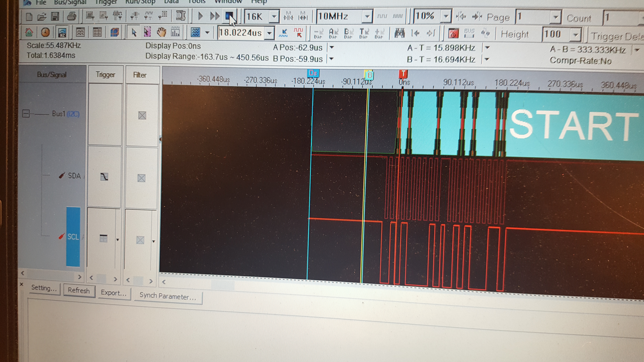The height and width of the screenshot is (362, 644).
Task: Open the 10% trigger position dropdown
Action: point(446,16)
